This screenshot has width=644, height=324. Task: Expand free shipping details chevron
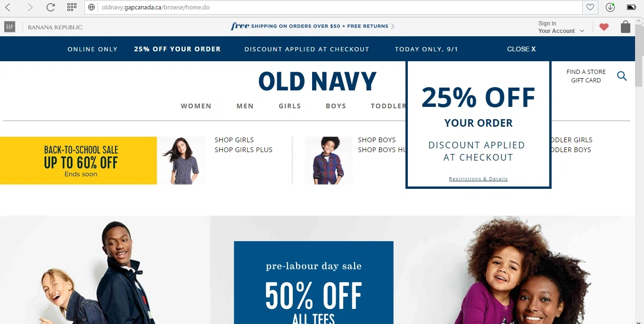click(x=393, y=26)
